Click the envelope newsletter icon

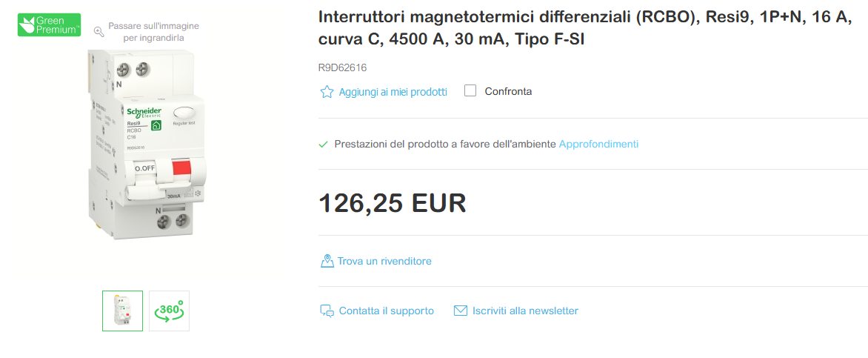[461, 311]
